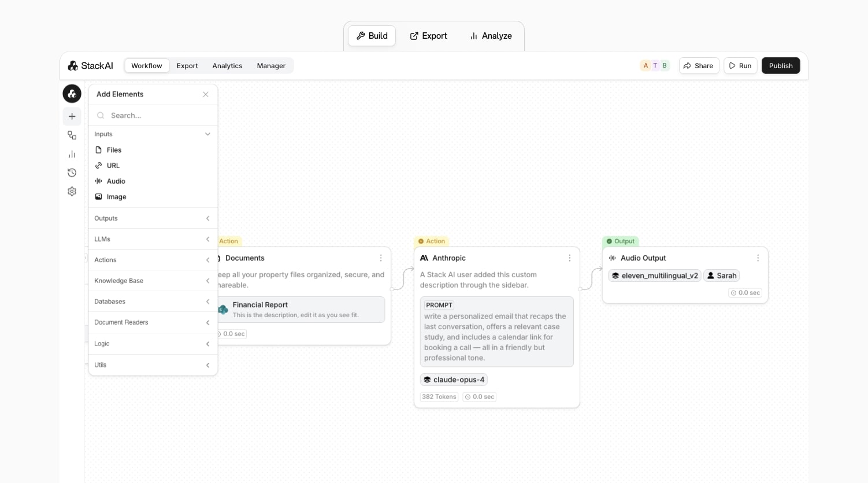
Task: Click the Anthropic logo icon in node
Action: (x=424, y=258)
